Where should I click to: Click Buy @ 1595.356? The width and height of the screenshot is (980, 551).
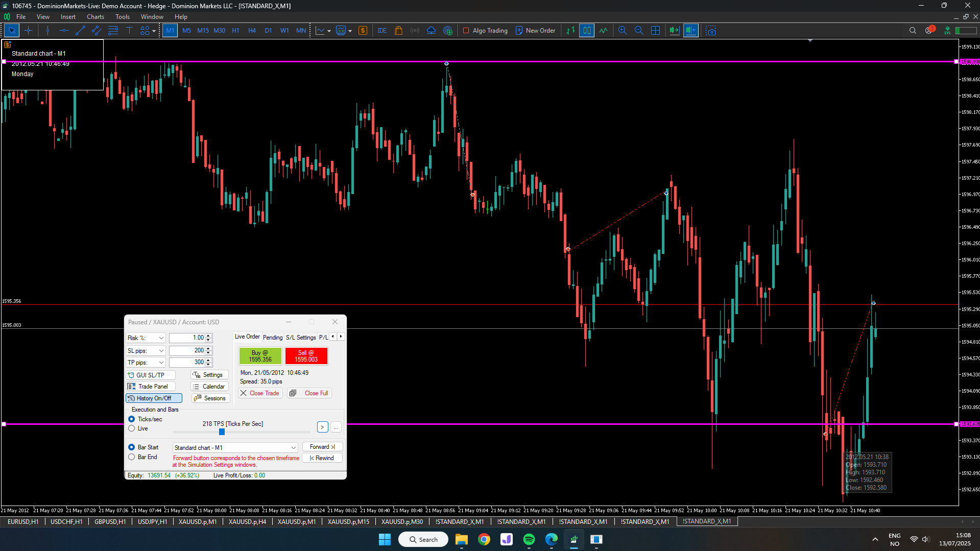tap(260, 356)
